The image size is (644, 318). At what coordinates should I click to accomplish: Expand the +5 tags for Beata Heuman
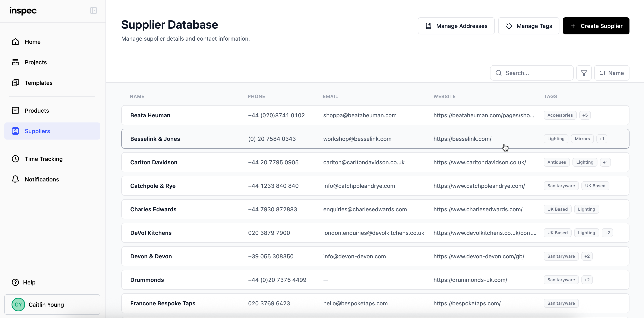[585, 115]
